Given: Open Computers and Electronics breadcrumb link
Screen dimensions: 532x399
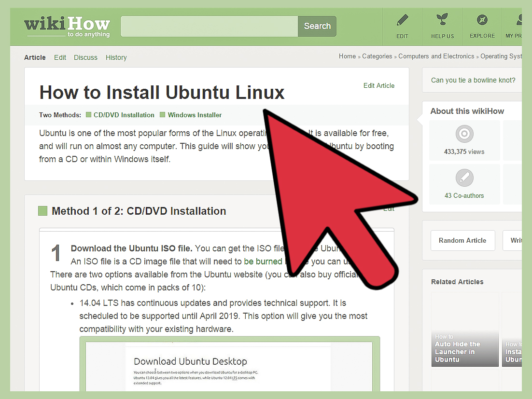Looking at the screenshot, I should click(x=436, y=56).
